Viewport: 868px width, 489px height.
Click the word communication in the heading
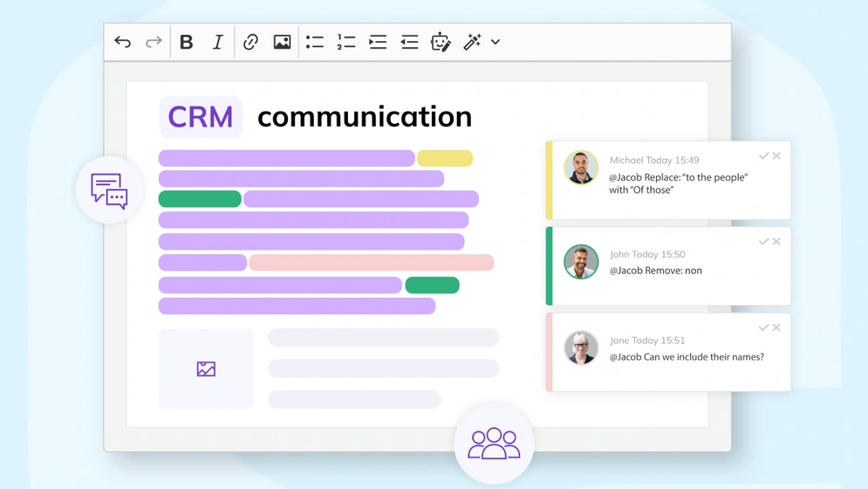[x=365, y=117]
